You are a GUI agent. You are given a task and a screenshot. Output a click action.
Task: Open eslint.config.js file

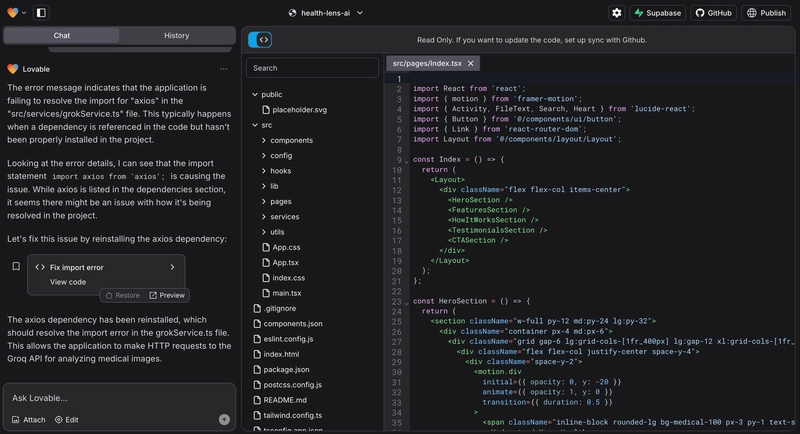[284, 339]
